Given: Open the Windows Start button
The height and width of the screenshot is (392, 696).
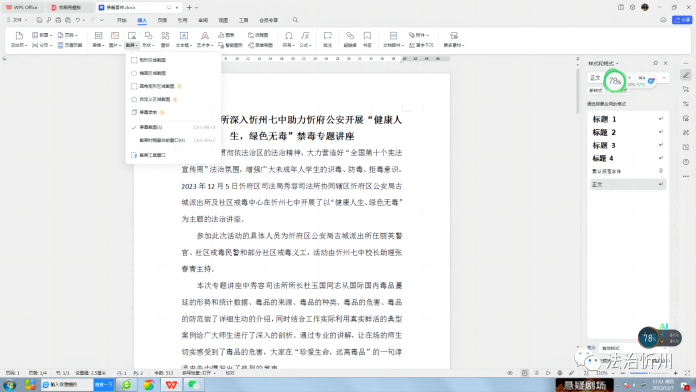Looking at the screenshot, I should (9, 384).
